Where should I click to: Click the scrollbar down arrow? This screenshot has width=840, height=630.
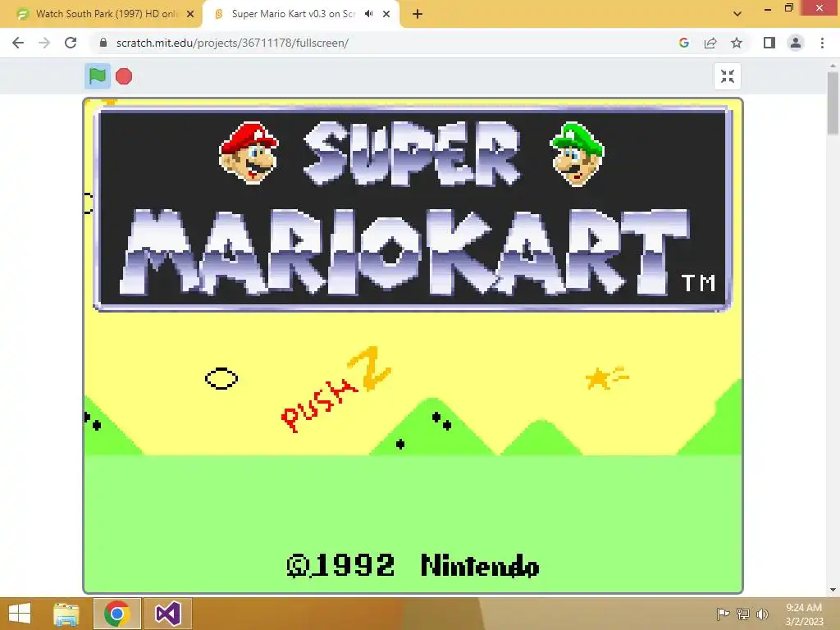[833, 590]
